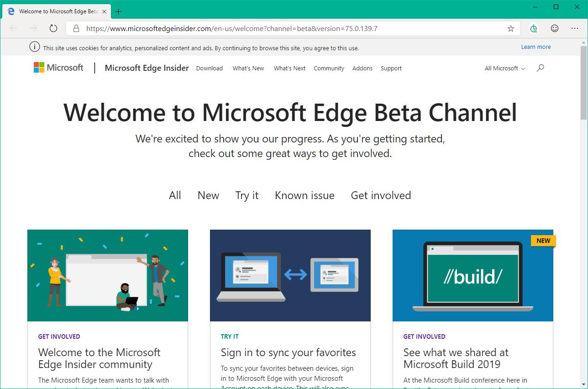The height and width of the screenshot is (389, 588).
Task: Click the TRY IT label on sync card
Action: (230, 336)
